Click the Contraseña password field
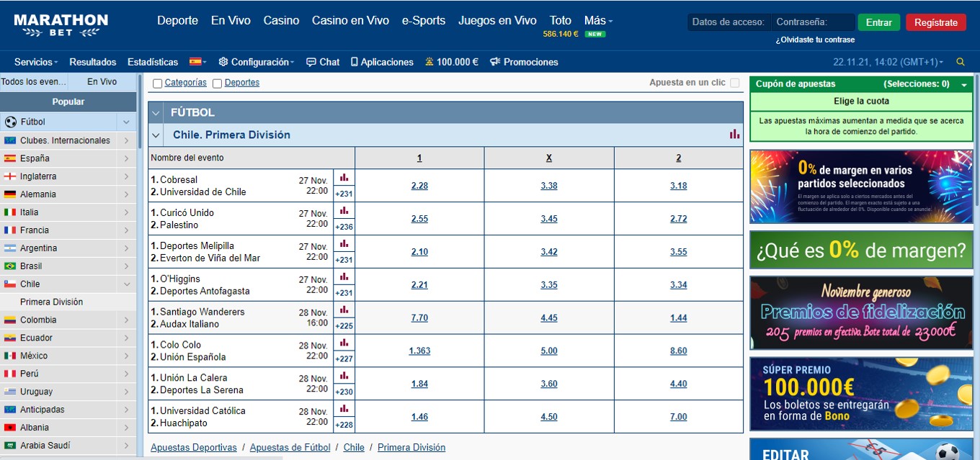This screenshot has width=980, height=460. pyautogui.click(x=813, y=22)
